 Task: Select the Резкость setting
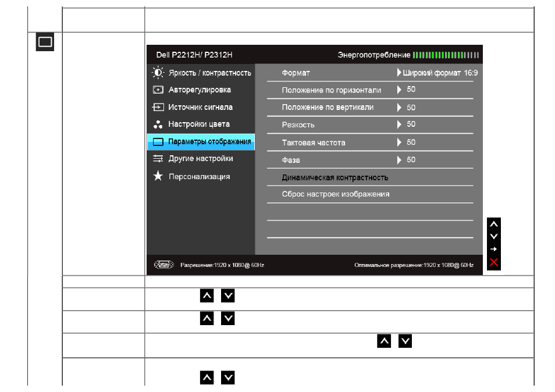298,125
